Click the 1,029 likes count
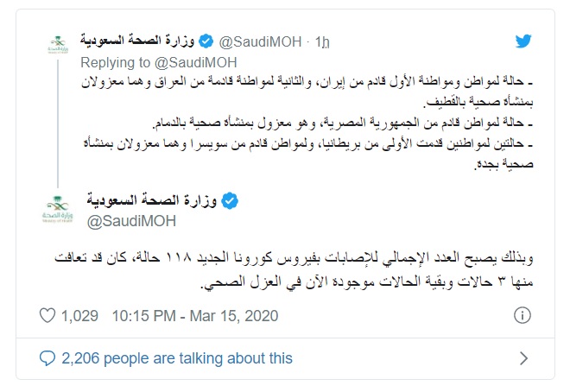Image resolution: width=570 pixels, height=392 pixels. [x=79, y=316]
